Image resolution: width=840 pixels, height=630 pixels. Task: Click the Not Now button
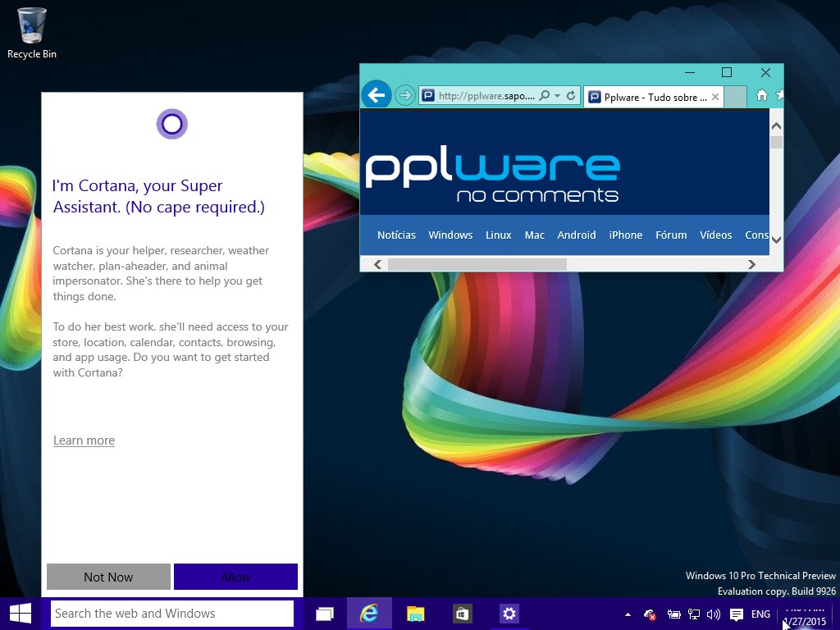click(x=109, y=577)
